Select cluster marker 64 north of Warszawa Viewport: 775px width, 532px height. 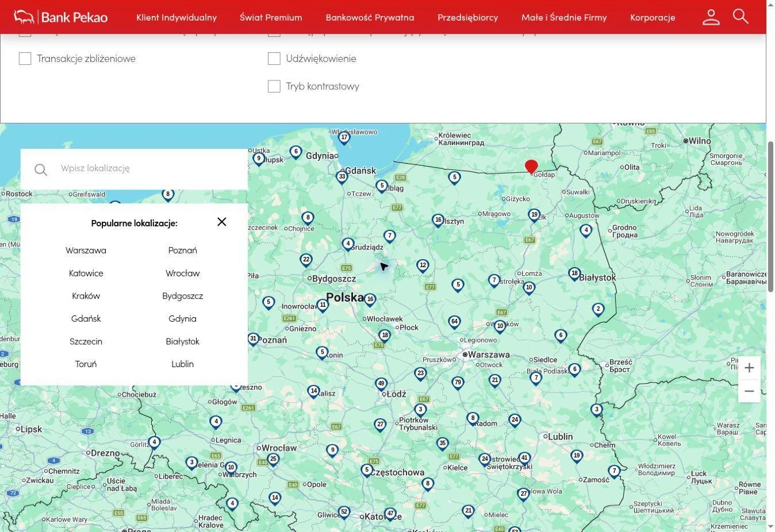coord(454,322)
